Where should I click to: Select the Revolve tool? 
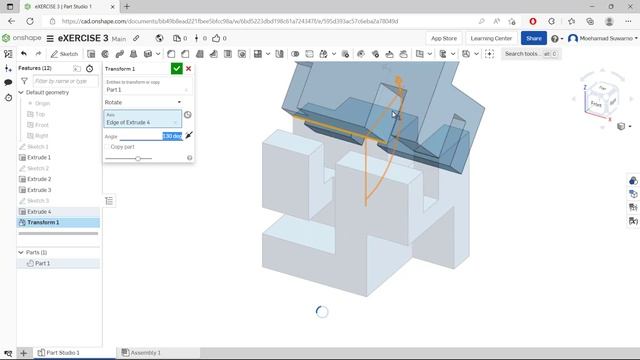pos(105,54)
